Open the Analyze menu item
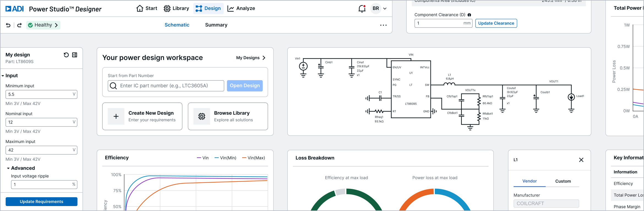Viewport: 644px width, 211px height. click(241, 9)
